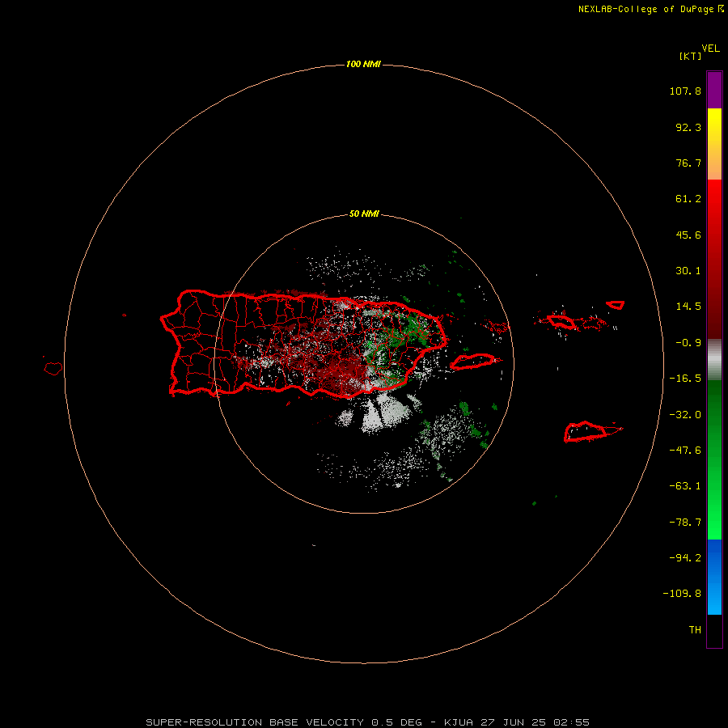The width and height of the screenshot is (728, 728).
Task: Click the -78.7 legend value
Action: [685, 523]
